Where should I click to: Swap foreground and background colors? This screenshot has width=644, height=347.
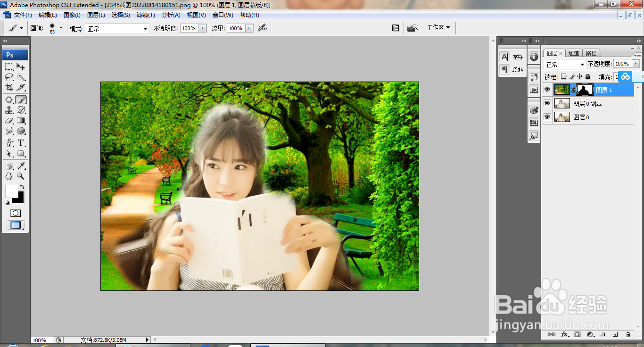point(22,187)
